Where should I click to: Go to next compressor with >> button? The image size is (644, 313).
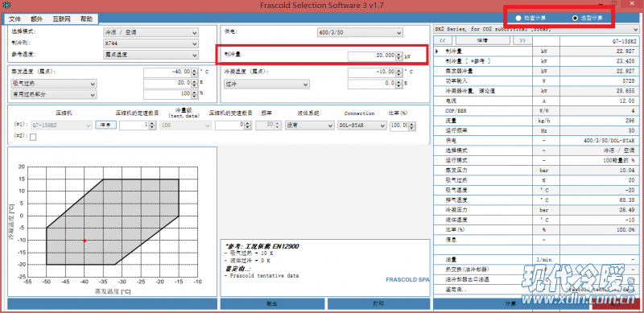[522, 41]
